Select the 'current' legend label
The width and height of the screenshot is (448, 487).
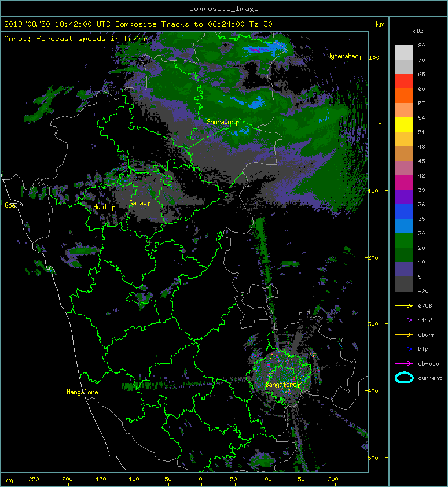pyautogui.click(x=430, y=378)
